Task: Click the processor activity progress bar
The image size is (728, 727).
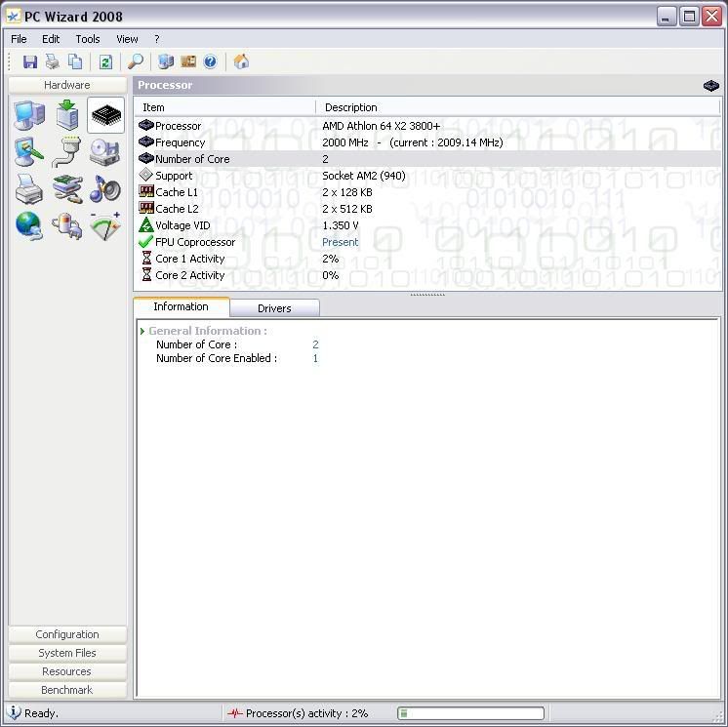Action: [x=470, y=712]
